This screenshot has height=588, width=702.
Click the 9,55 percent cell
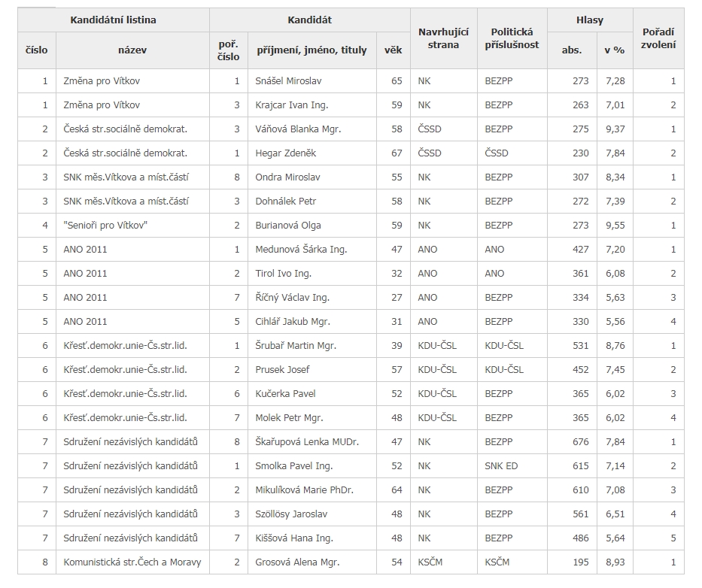615,226
